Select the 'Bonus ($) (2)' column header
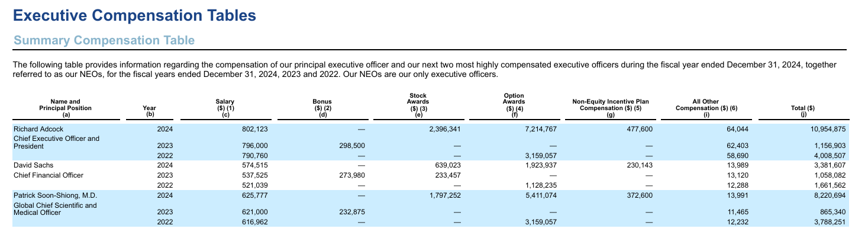The image size is (868, 251). pyautogui.click(x=322, y=108)
